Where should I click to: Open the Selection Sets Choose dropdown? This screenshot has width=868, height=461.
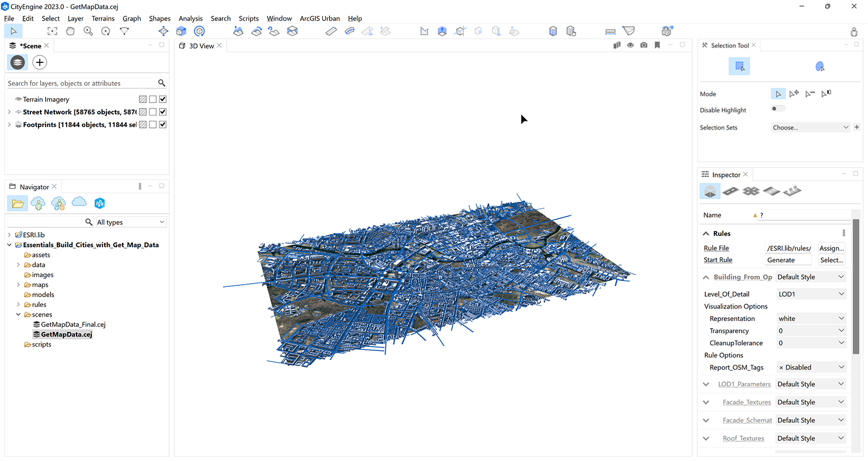coord(810,127)
